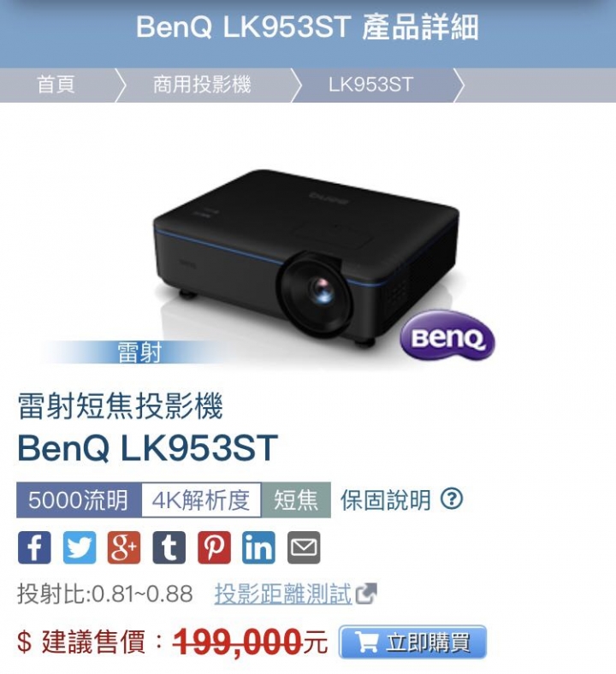Click the shopping cart icon in the 立即購買 button
616x674 pixels.
coord(367,641)
